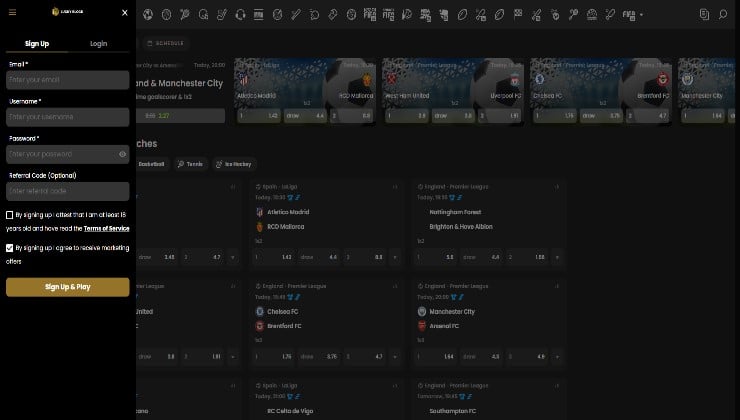Select the tennis racket sport icon
The width and height of the screenshot is (740, 420).
point(185,15)
